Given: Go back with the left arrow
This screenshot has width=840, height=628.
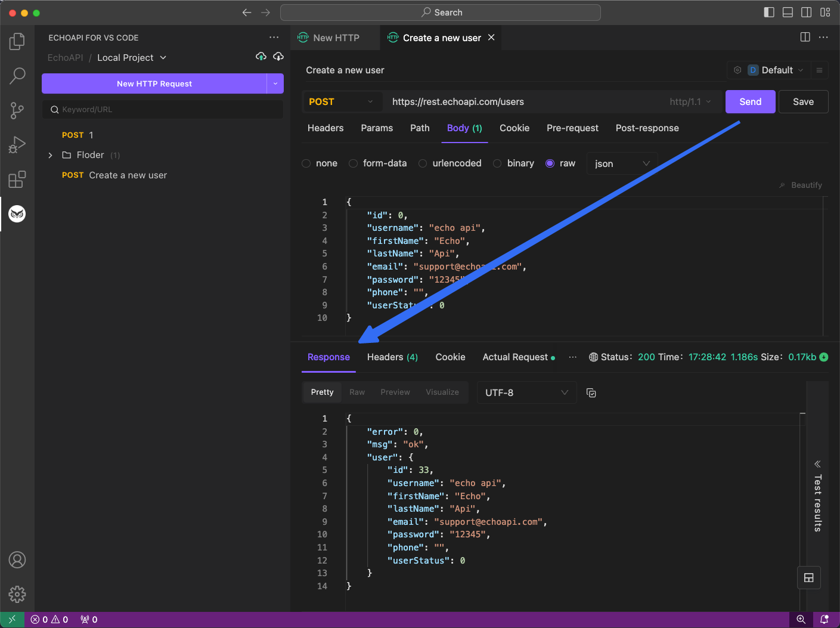Looking at the screenshot, I should [x=247, y=13].
